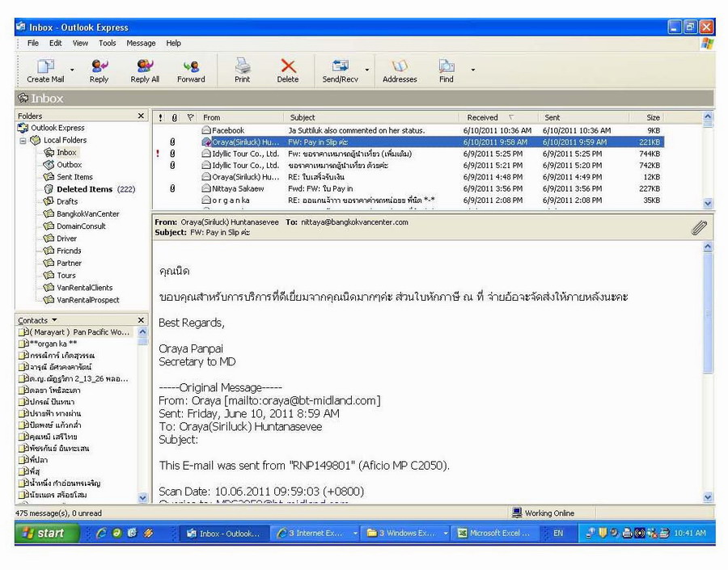
Task: Click the Reply All toolbar icon
Action: 145,70
